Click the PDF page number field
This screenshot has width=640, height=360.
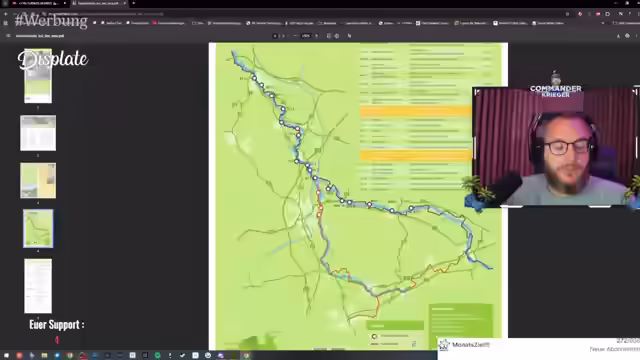tap(275, 36)
